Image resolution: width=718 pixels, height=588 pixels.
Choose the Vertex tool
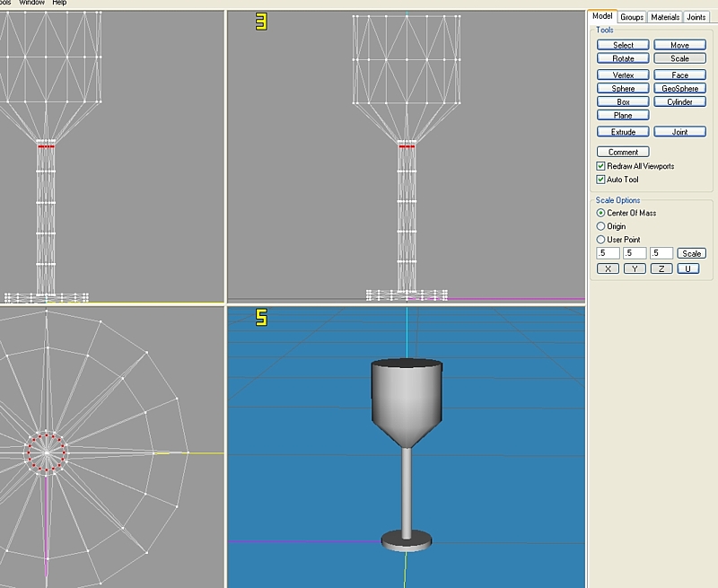pyautogui.click(x=623, y=75)
